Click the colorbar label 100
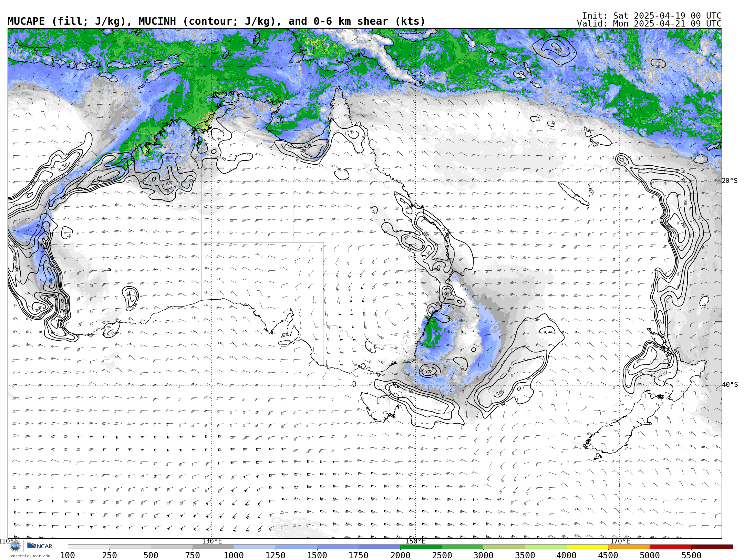This screenshot has width=744, height=560. tap(68, 555)
